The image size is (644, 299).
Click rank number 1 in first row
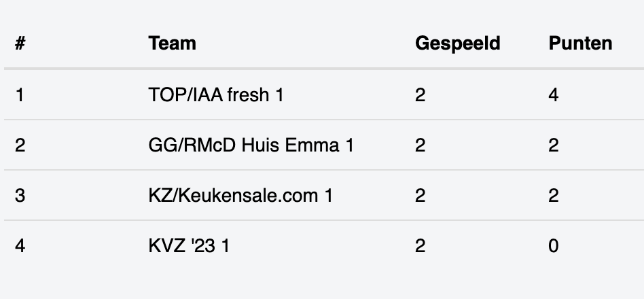click(x=19, y=95)
